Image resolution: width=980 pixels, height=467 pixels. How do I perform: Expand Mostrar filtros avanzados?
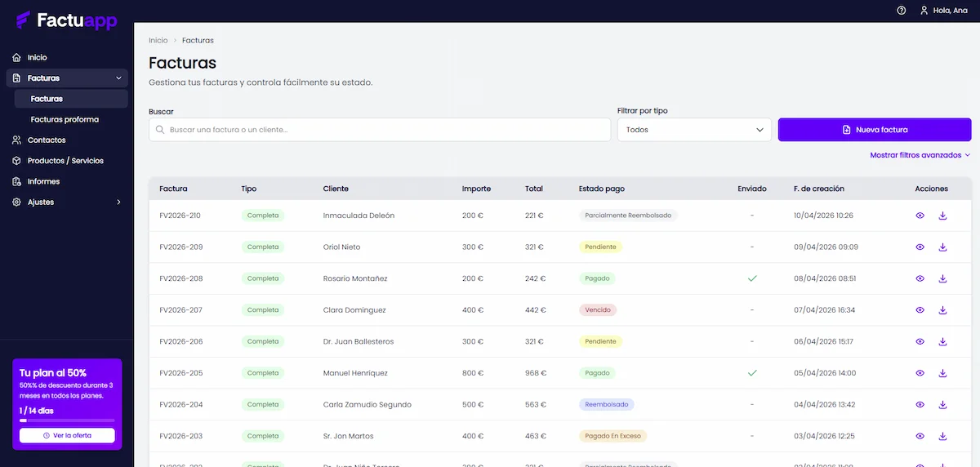[x=920, y=155]
